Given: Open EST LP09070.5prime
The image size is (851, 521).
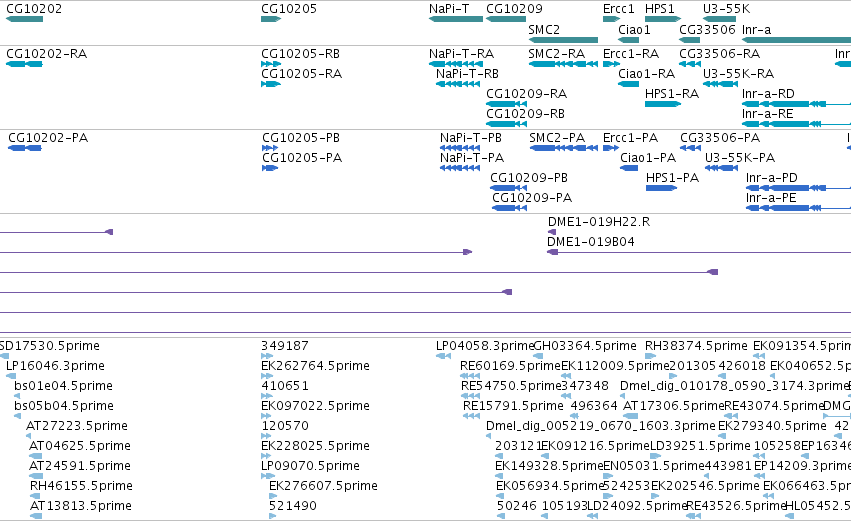Looking at the screenshot, I should (310, 466).
